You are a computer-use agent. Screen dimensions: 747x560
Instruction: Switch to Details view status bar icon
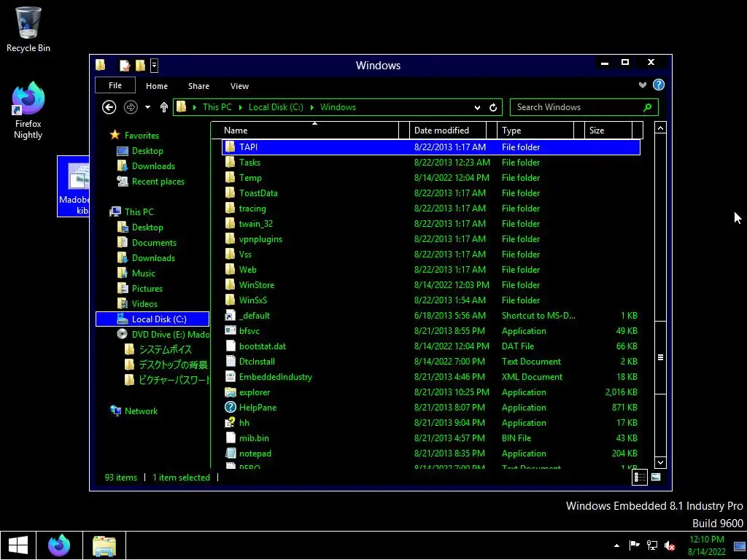640,477
